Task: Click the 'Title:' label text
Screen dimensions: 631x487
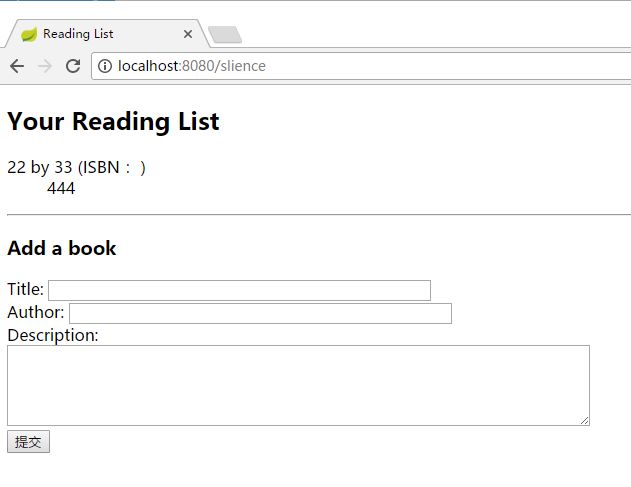Action: point(25,289)
